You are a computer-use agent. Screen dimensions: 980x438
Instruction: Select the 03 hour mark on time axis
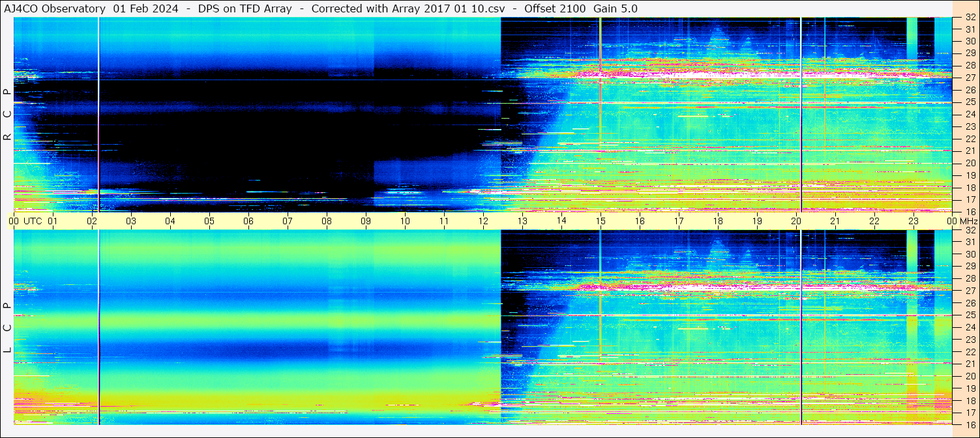tap(131, 221)
